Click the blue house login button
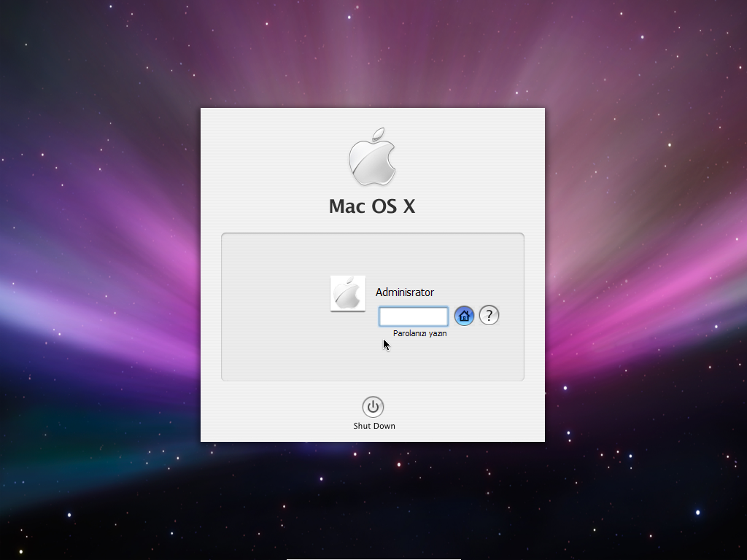 (x=464, y=316)
